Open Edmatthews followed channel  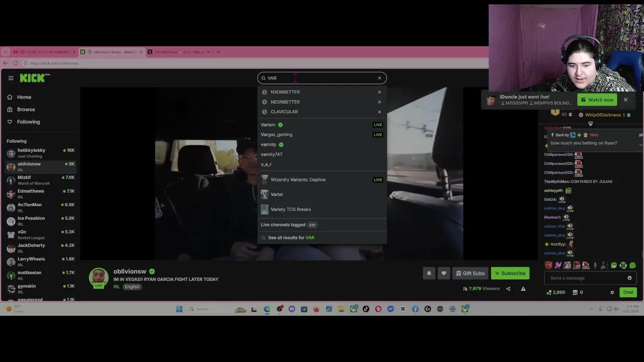(x=40, y=194)
